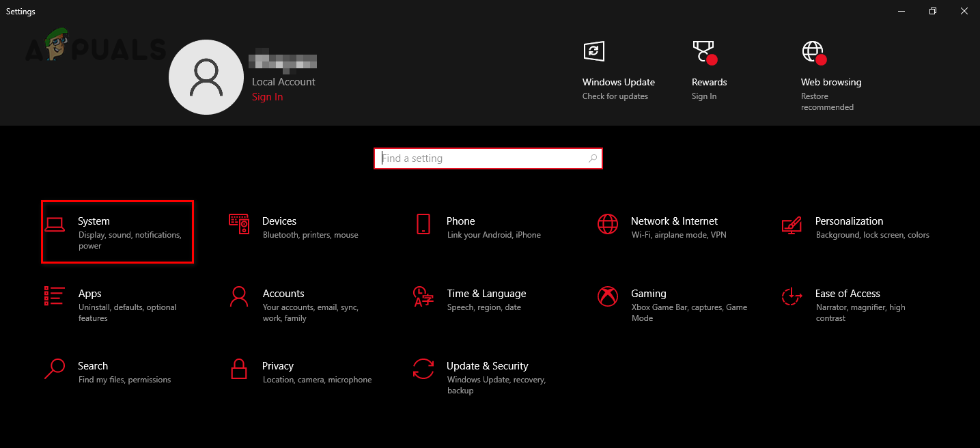Click 'Background, lock screen, colors' description
Viewport: 980px width, 448px height.
[873, 235]
